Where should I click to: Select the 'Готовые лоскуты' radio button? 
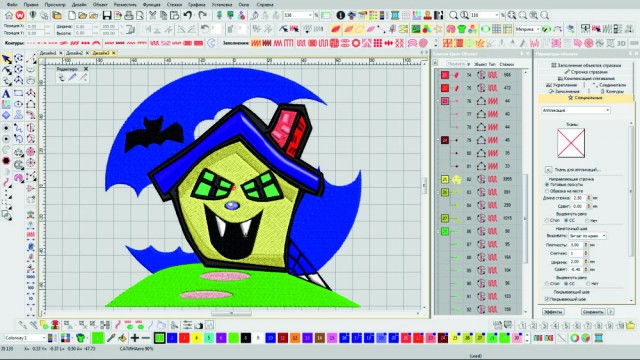click(x=547, y=184)
